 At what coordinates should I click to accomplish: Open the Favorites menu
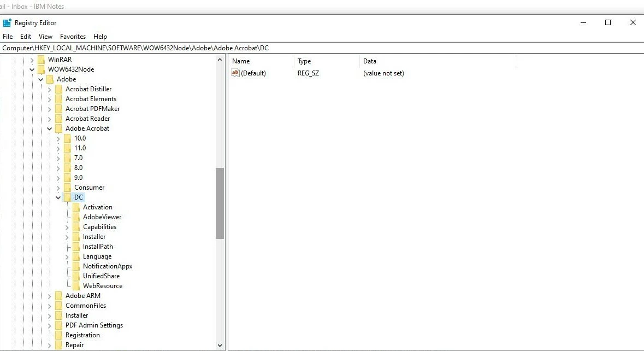pos(73,37)
